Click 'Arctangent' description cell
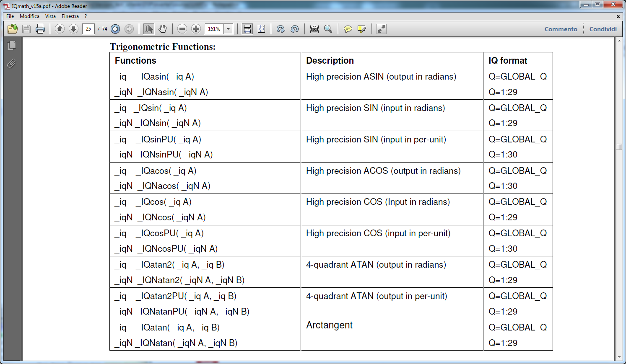The image size is (626, 364). tap(329, 325)
